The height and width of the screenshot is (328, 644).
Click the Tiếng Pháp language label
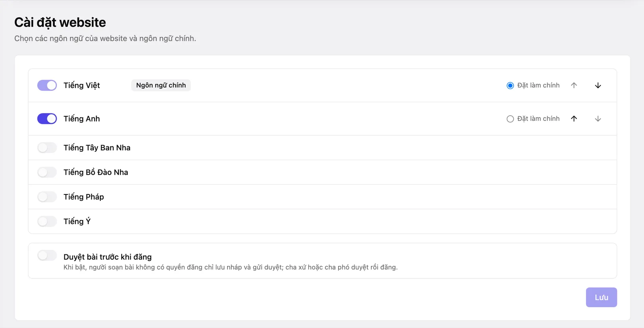(x=84, y=197)
